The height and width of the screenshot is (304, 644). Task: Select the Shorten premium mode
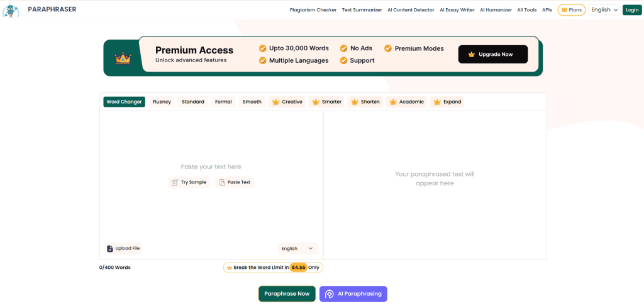point(365,102)
